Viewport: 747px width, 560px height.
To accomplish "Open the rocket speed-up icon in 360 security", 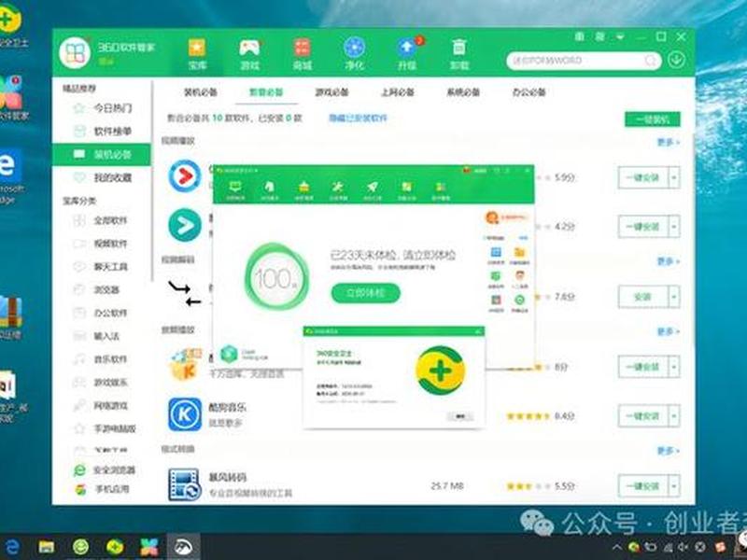I will tap(372, 190).
